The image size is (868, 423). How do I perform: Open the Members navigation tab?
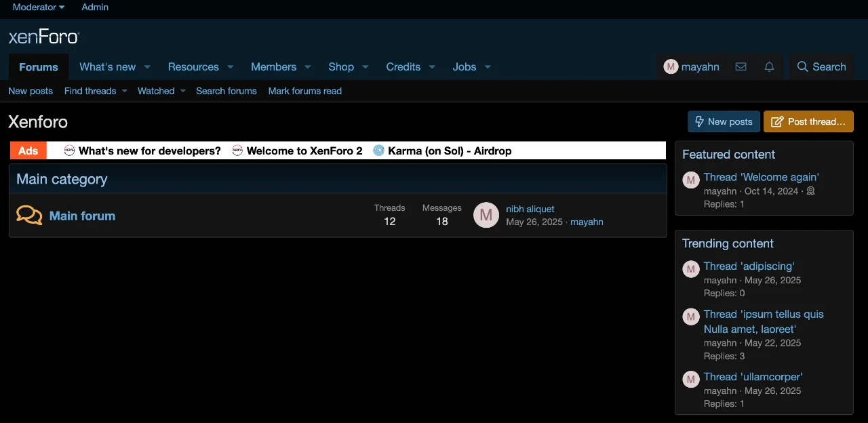[273, 67]
